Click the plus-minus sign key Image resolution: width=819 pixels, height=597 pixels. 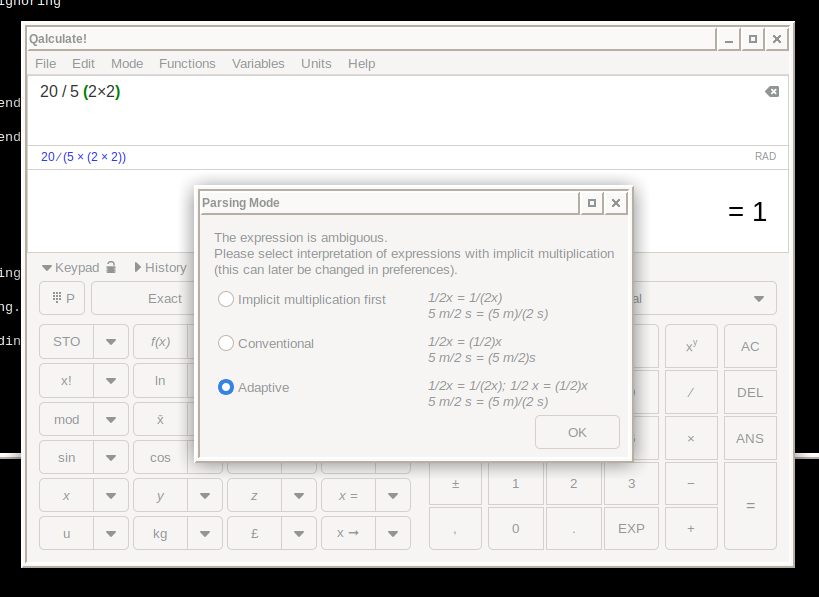pyautogui.click(x=455, y=484)
